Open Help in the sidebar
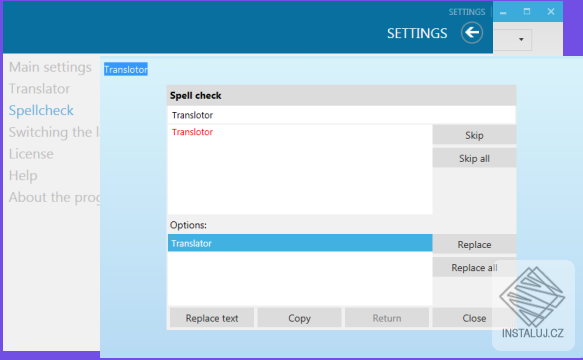This screenshot has width=583, height=360. click(23, 175)
